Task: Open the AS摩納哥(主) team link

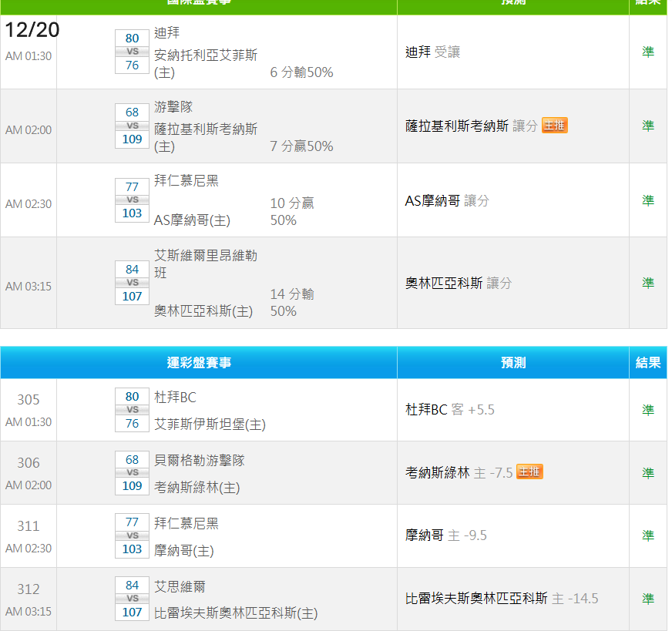Action: point(192,220)
